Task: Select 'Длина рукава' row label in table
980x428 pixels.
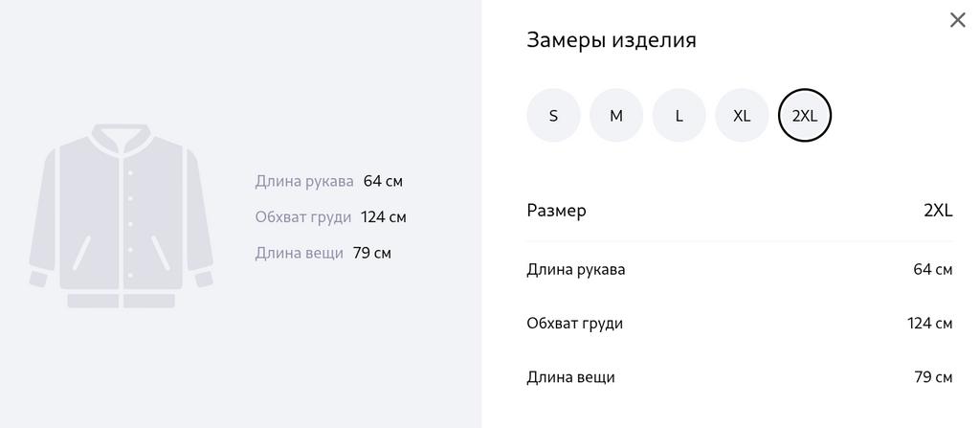Action: 575,270
